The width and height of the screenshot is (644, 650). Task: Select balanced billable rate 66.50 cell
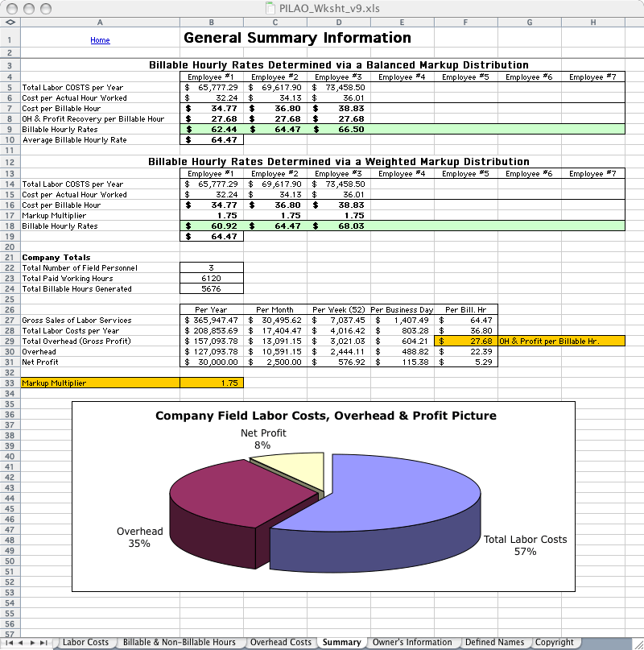point(339,130)
